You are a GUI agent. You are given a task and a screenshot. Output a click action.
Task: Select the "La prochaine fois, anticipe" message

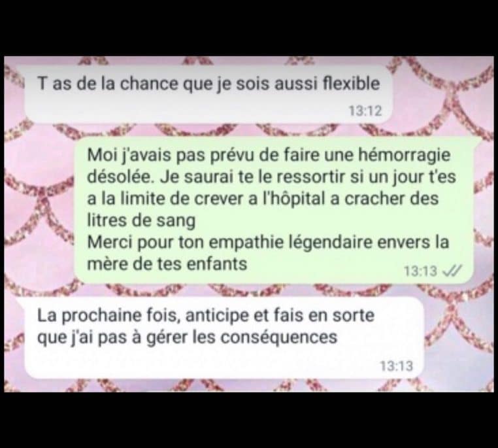224,337
